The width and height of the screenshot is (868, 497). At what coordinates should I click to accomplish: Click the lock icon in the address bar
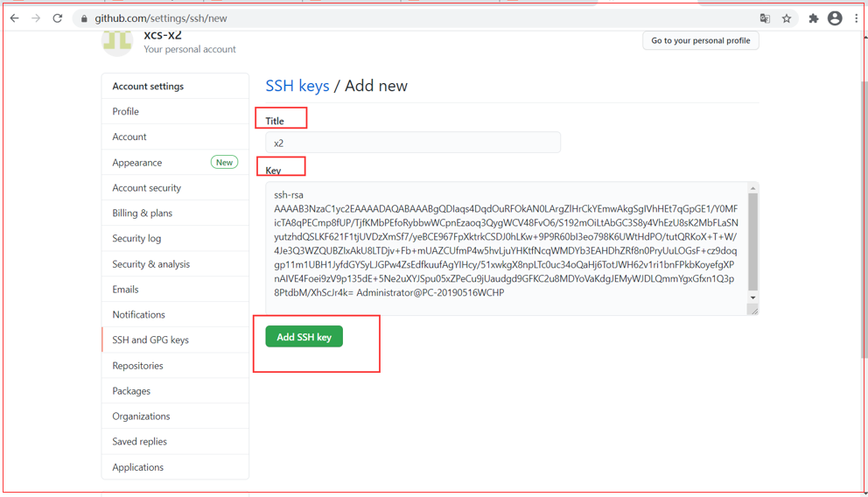(x=84, y=18)
